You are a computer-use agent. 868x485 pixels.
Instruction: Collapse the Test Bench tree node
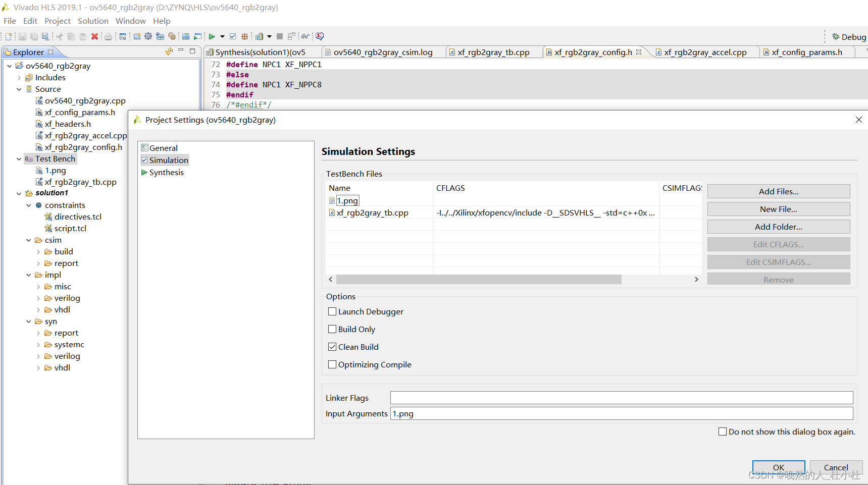coord(19,159)
